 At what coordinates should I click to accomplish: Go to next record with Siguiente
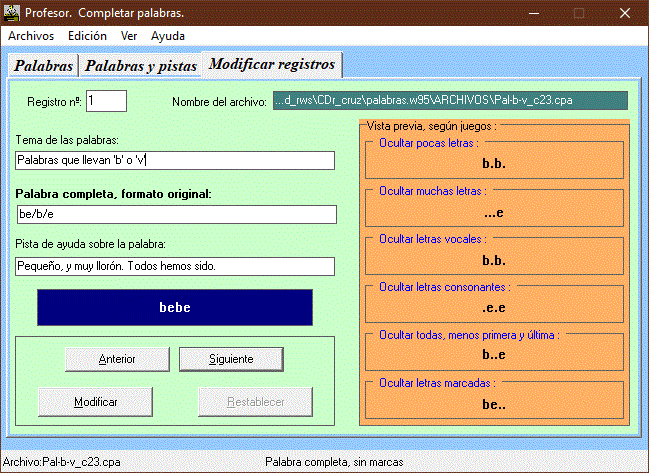(x=231, y=359)
